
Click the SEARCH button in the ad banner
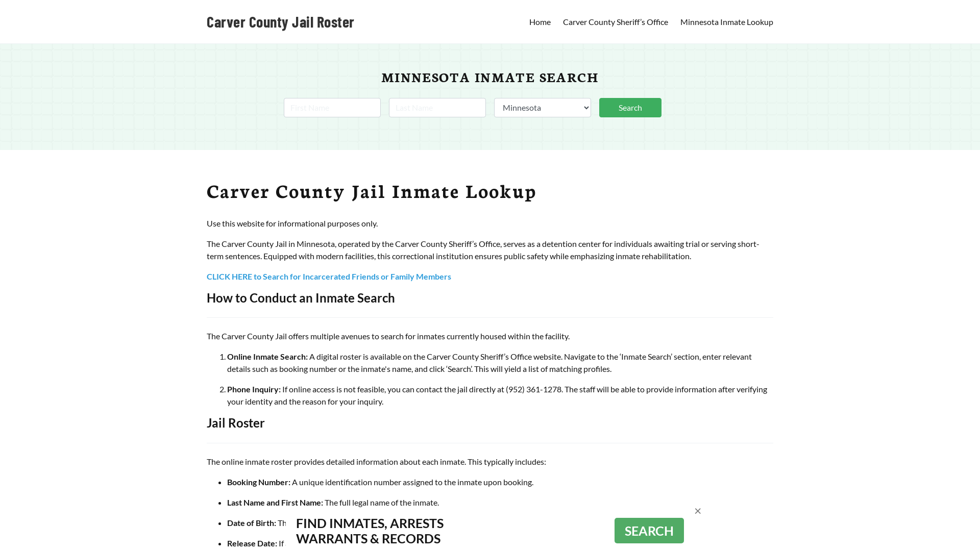[649, 530]
